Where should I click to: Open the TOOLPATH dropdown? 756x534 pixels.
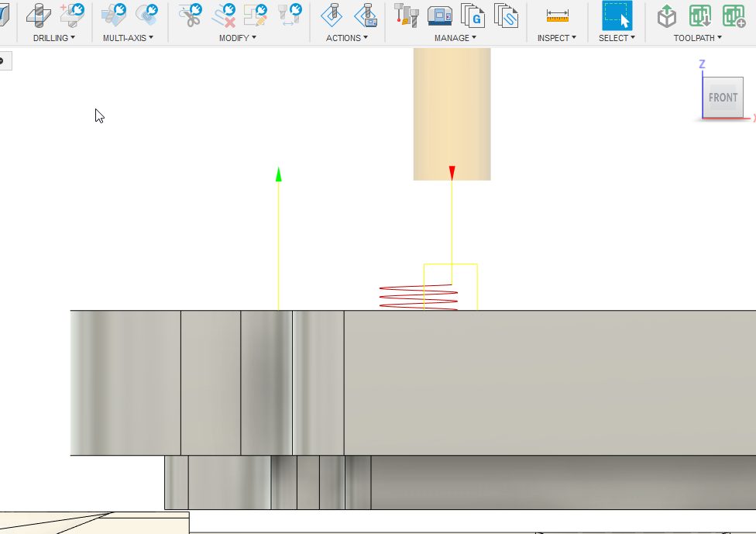click(697, 37)
